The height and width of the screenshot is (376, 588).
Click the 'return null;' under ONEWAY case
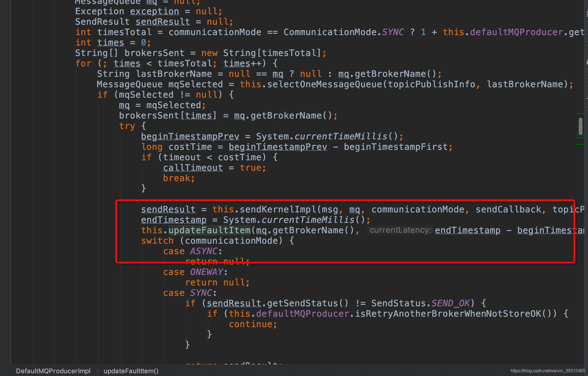point(217,282)
